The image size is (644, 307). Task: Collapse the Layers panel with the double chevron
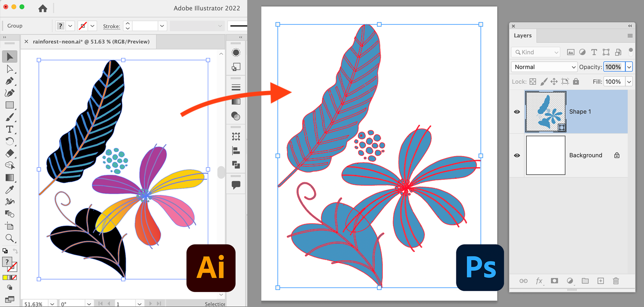(x=630, y=26)
